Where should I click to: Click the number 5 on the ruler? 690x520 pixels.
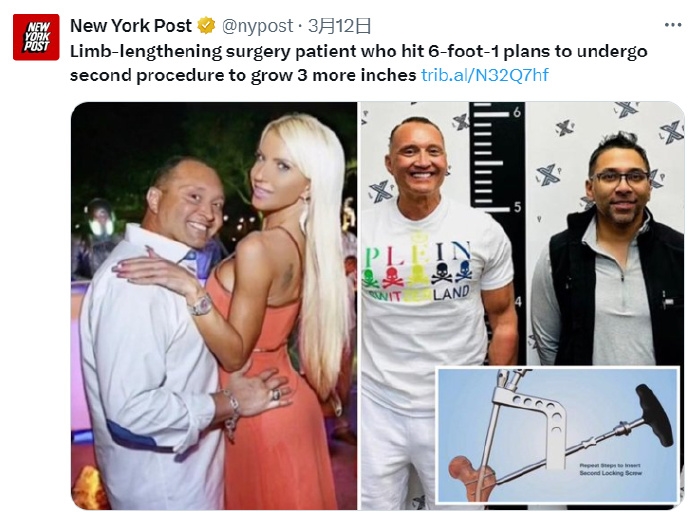click(518, 207)
